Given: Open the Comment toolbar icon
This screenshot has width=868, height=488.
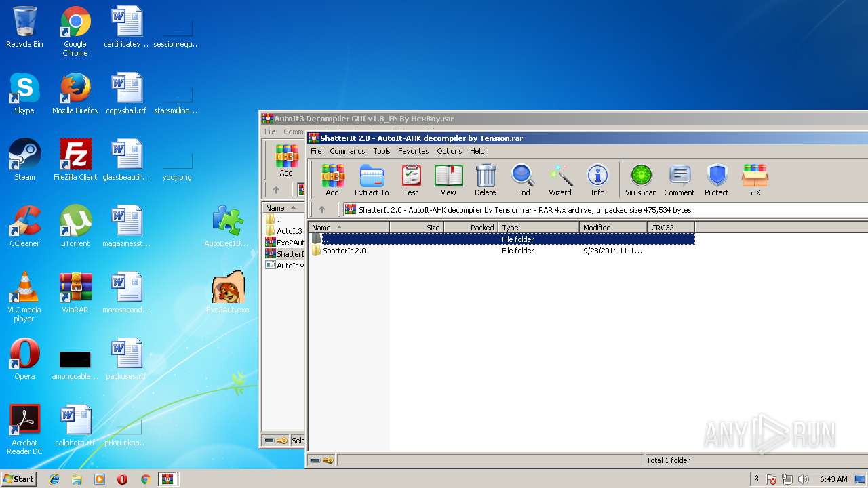Looking at the screenshot, I should click(x=679, y=180).
